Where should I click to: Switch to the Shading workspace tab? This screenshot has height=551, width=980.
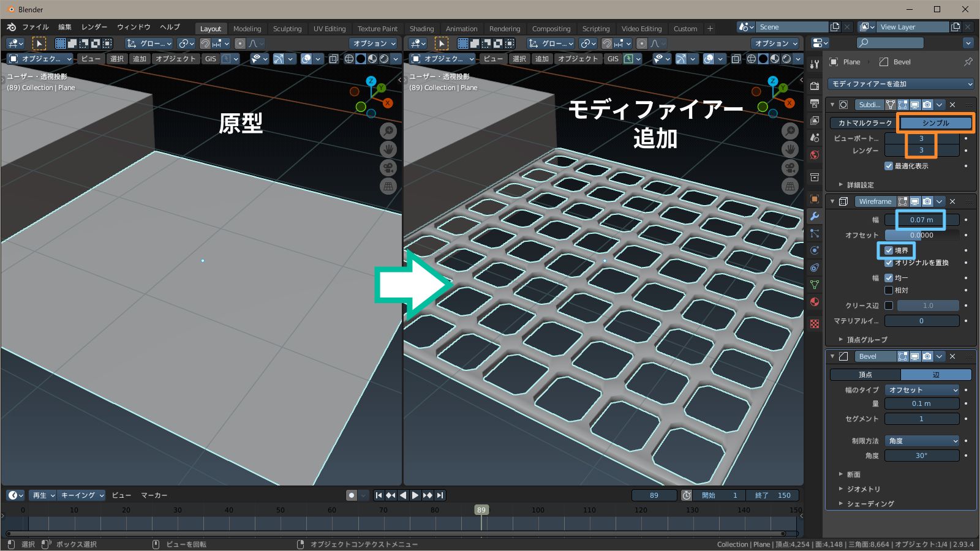tap(422, 28)
